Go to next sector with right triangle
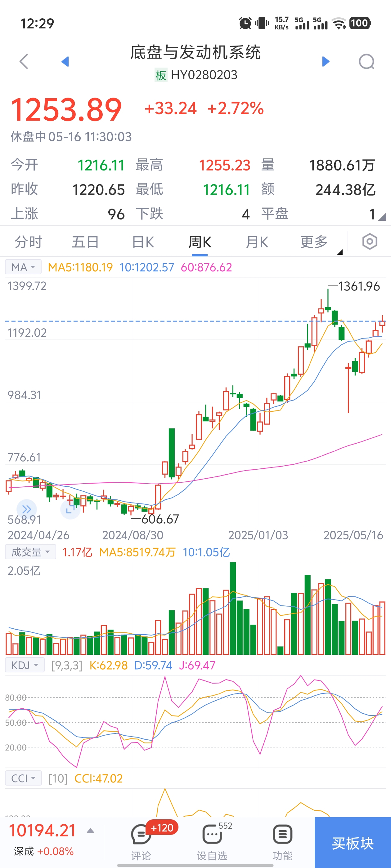This screenshot has width=391, height=868. pos(326,62)
